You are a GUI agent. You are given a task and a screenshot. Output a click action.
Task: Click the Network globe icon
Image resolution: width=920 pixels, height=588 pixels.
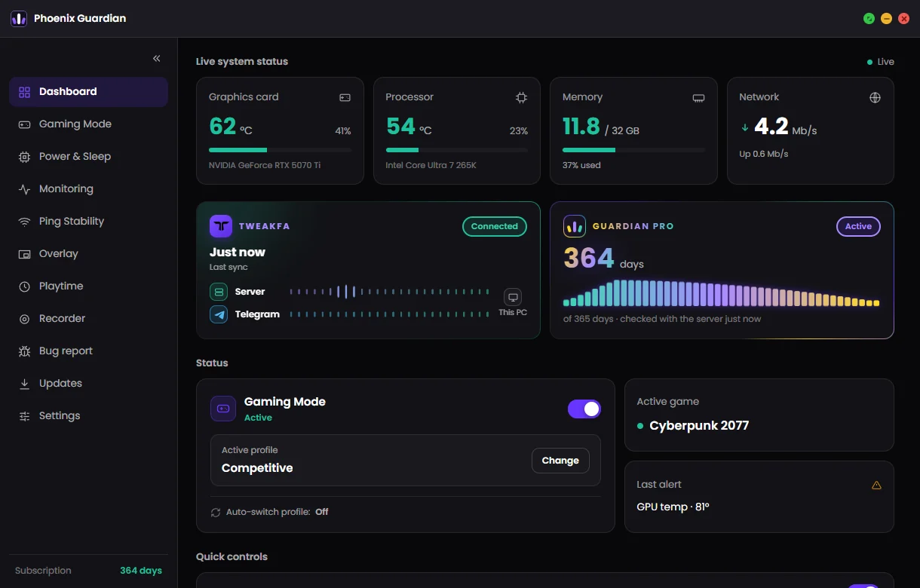click(875, 97)
